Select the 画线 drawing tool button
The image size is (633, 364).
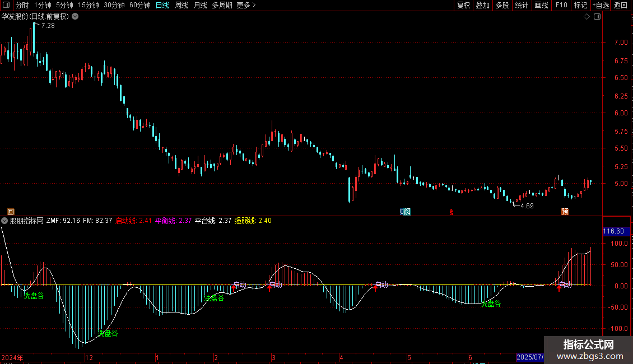(x=541, y=5)
